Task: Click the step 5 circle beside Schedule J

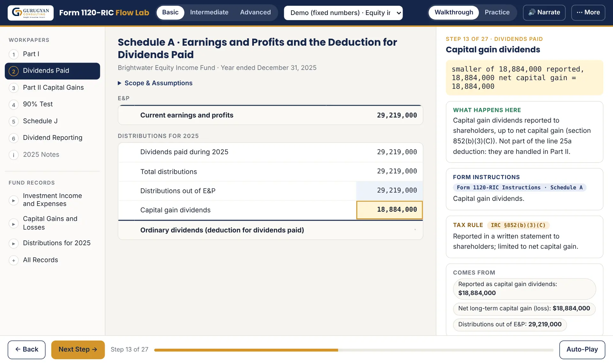Action: [x=13, y=121]
